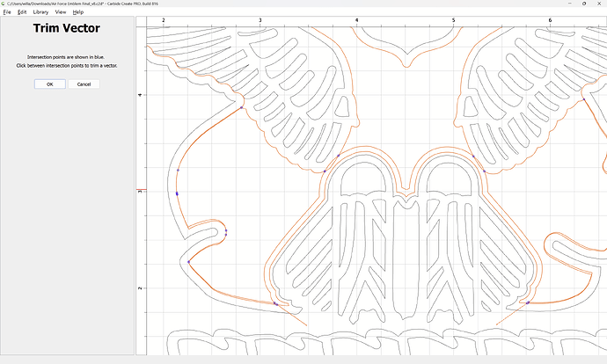607x364 pixels.
Task: Open the Edit menu
Action: pyautogui.click(x=22, y=12)
